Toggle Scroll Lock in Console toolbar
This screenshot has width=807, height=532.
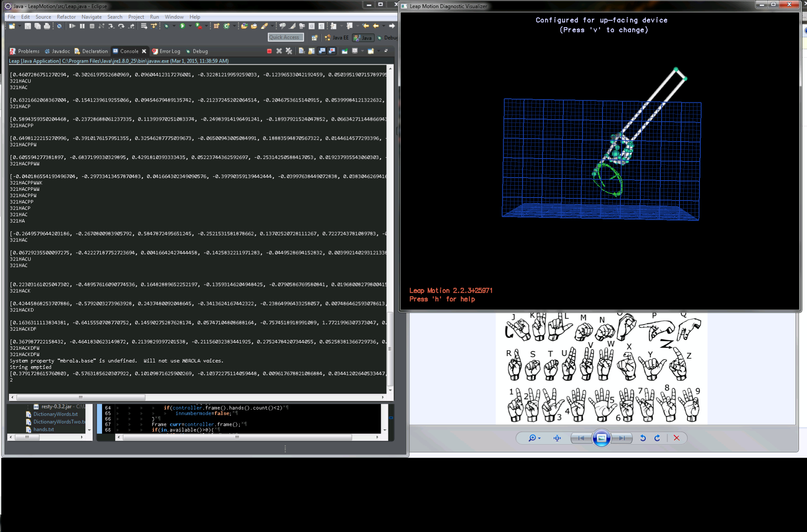[311, 51]
